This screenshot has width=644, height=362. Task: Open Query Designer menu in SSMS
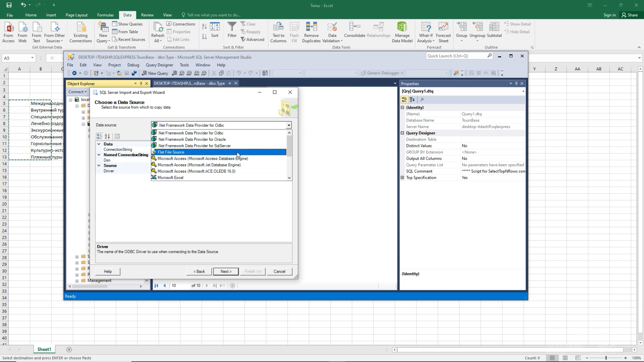[x=159, y=65]
